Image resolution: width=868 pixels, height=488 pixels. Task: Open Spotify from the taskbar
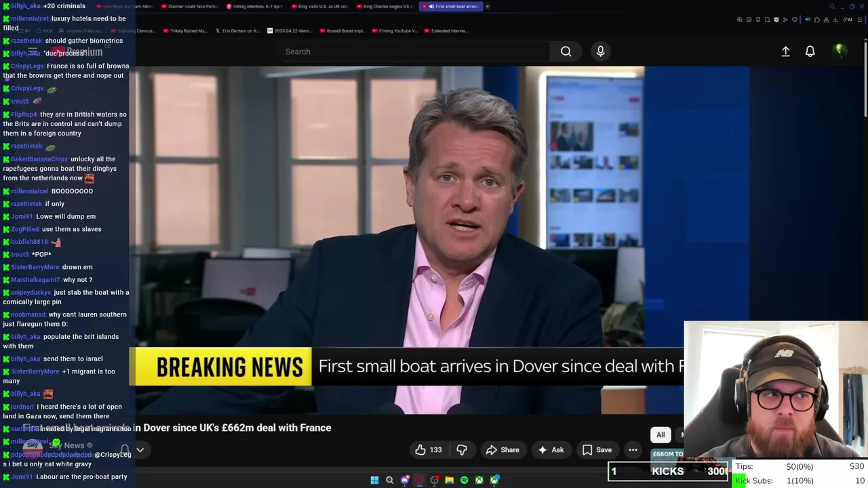[464, 480]
